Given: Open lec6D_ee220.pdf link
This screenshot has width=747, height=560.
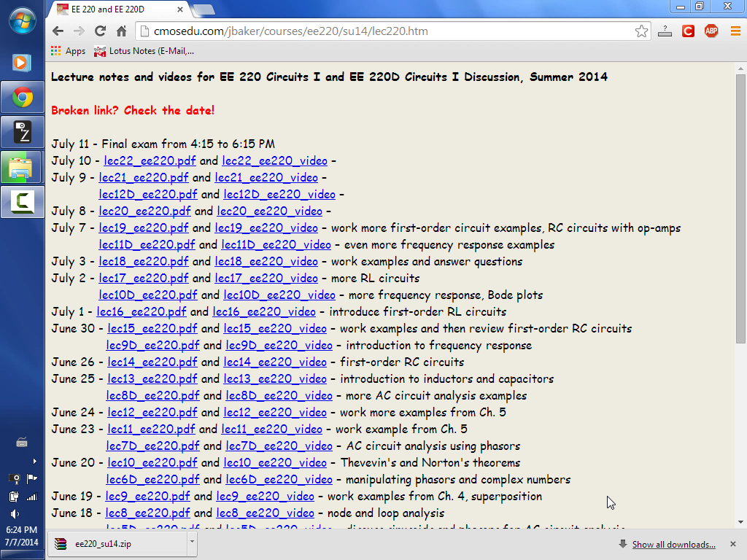Looking at the screenshot, I should tap(153, 480).
